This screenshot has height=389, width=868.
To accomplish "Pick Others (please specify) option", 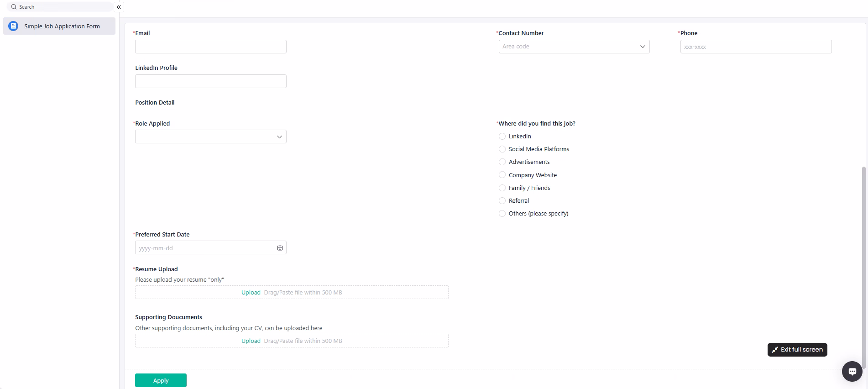I will (x=502, y=214).
